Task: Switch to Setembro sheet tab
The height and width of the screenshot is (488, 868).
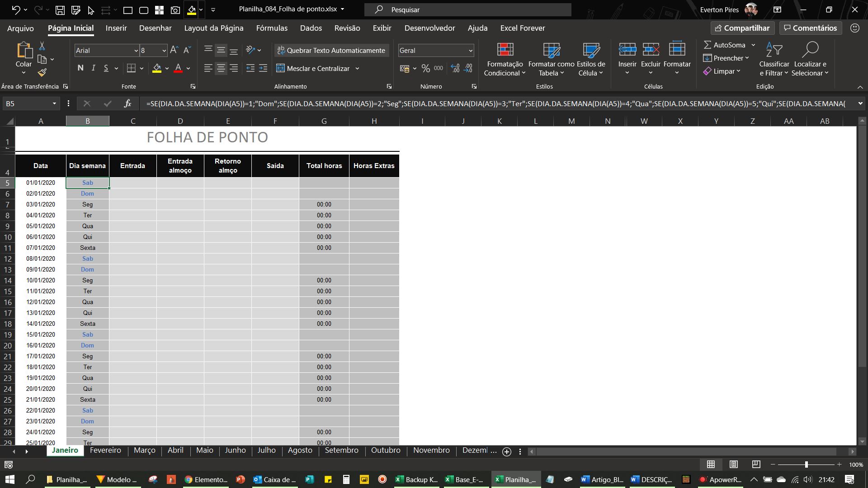Action: pyautogui.click(x=341, y=450)
